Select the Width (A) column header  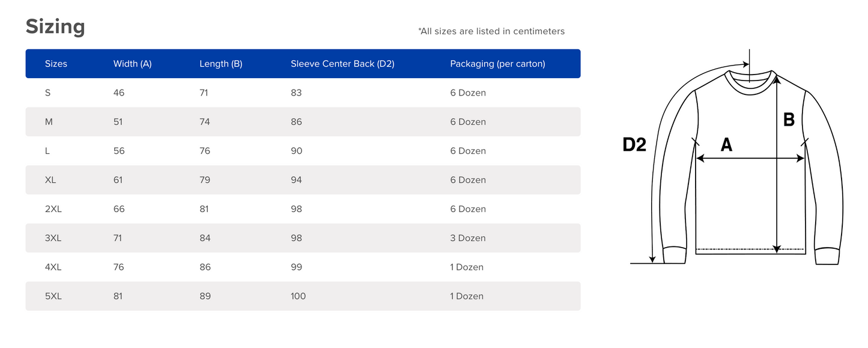[x=132, y=64]
